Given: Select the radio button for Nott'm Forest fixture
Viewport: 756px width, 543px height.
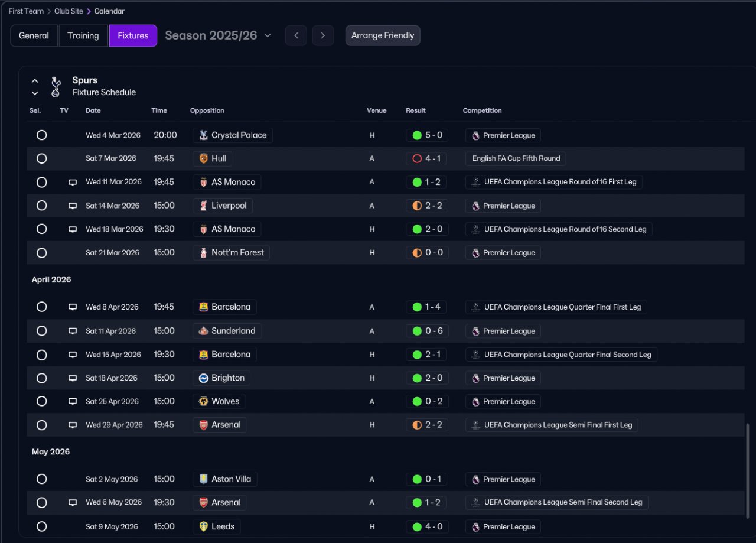Looking at the screenshot, I should coord(41,253).
